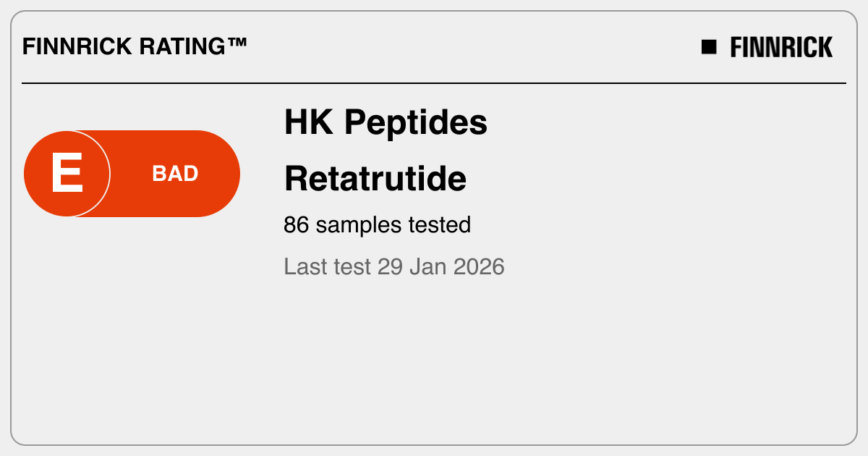
Task: Select the BAD rating label
Action: 175,174
